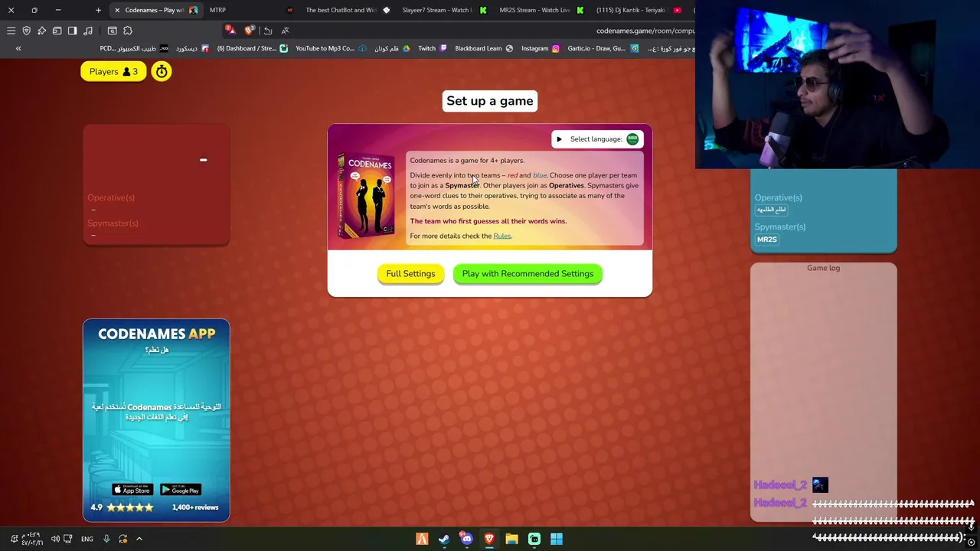The width and height of the screenshot is (980, 551).
Task: Click the 1,400+ reviews text
Action: click(195, 507)
